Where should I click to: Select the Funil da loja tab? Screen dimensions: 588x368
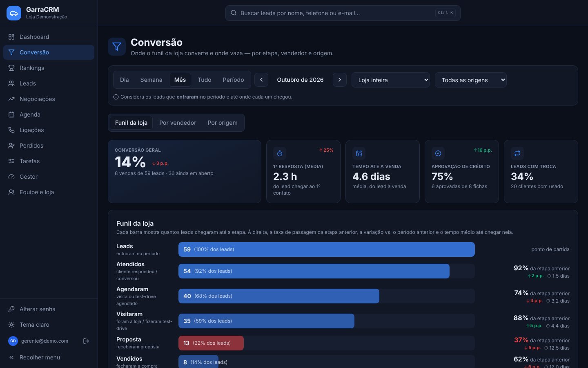click(131, 123)
